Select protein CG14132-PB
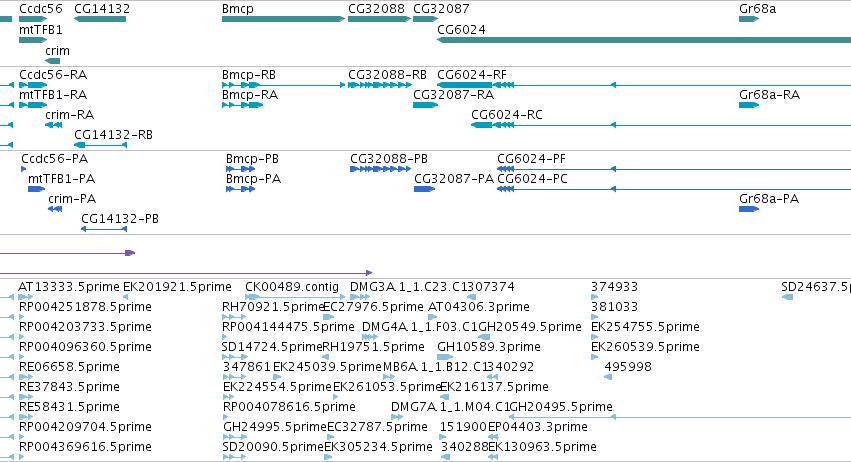Viewport: 851px width, 462px height. click(119, 219)
